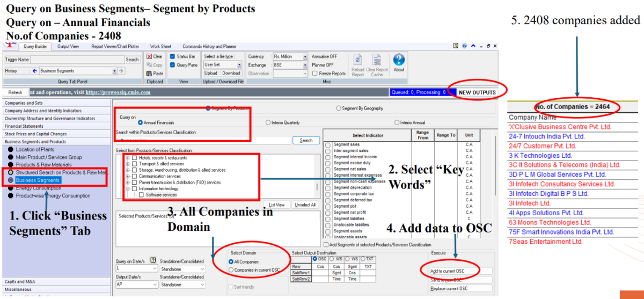
Task: Click the Add to current OSC button
Action: click(x=460, y=271)
